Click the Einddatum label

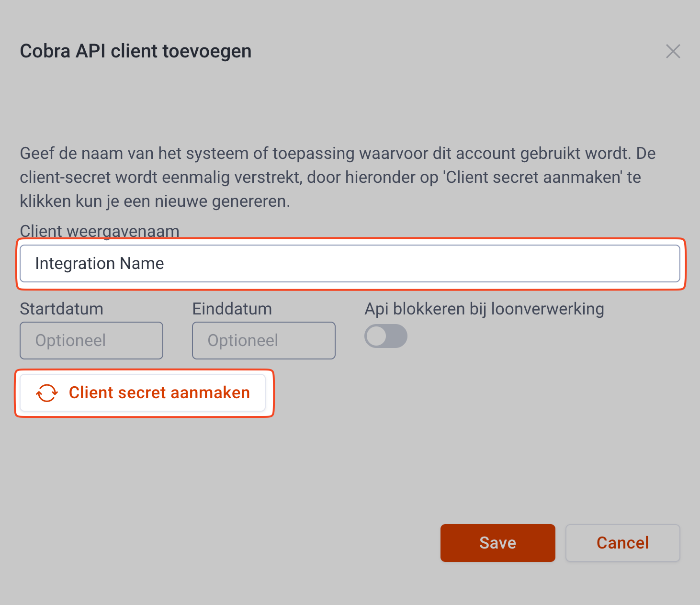pos(232,309)
